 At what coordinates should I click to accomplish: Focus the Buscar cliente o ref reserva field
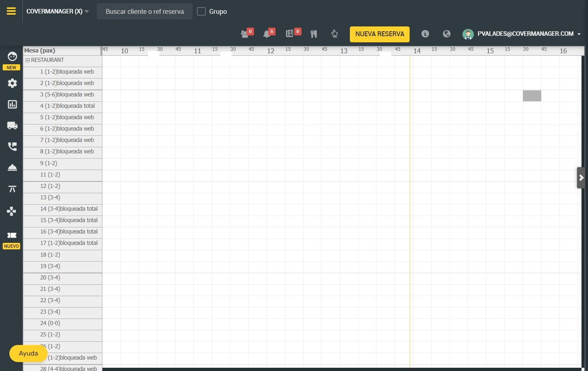[145, 11]
